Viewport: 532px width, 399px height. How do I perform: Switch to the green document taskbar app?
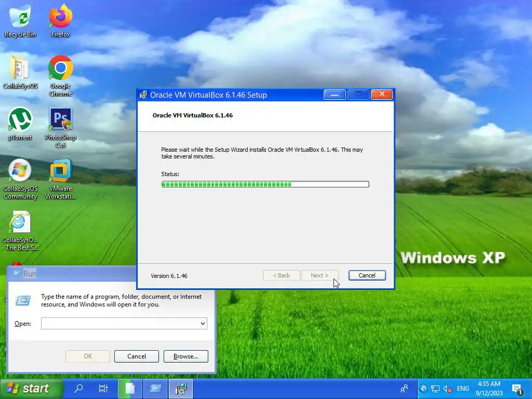click(x=129, y=389)
